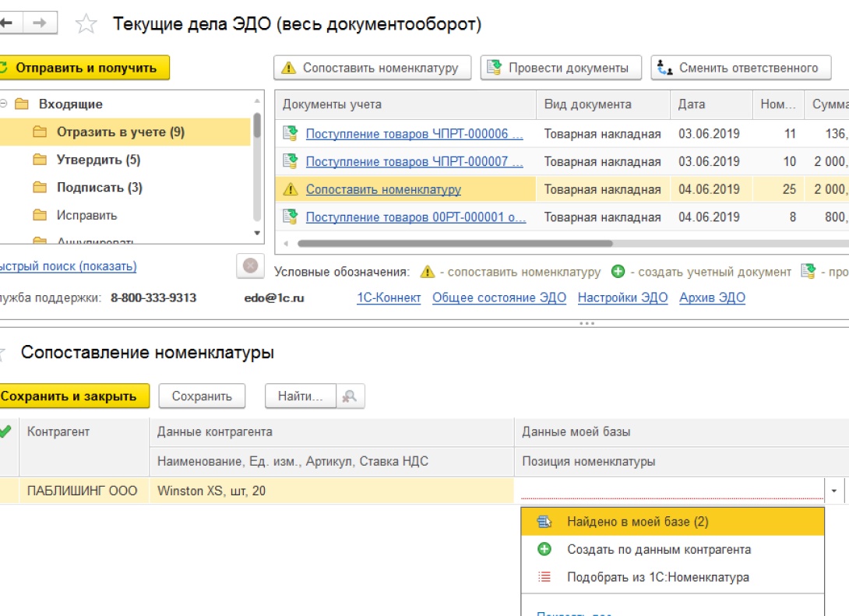Image resolution: width=849 pixels, height=616 pixels.
Task: Choose Подобрать из 1С:Номенклатура
Action: [x=672, y=577]
